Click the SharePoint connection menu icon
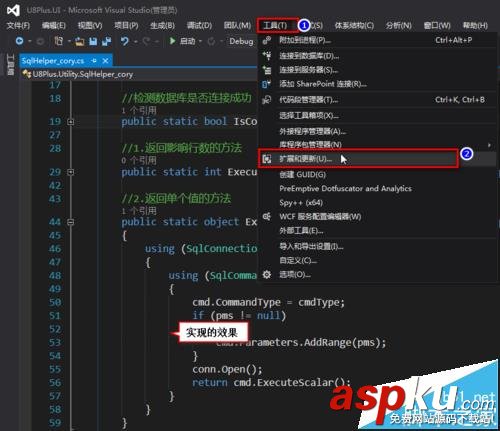 coord(267,84)
